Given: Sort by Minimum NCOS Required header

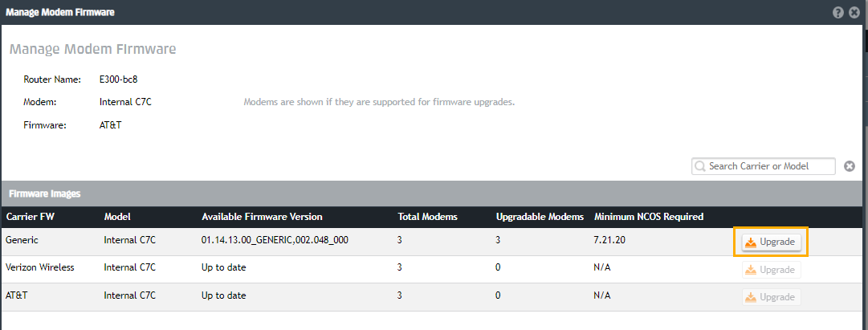Looking at the screenshot, I should (x=648, y=217).
